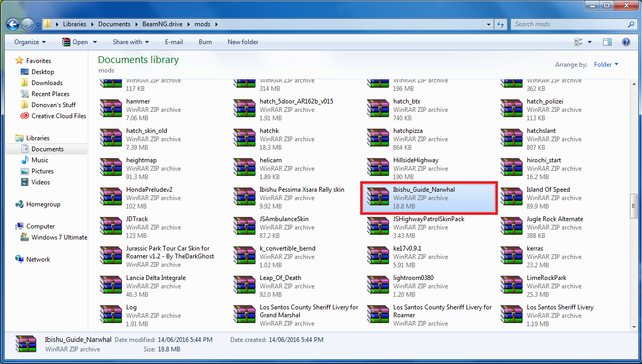The width and height of the screenshot is (642, 364).
Task: Show the preview pane icon
Action: click(607, 42)
